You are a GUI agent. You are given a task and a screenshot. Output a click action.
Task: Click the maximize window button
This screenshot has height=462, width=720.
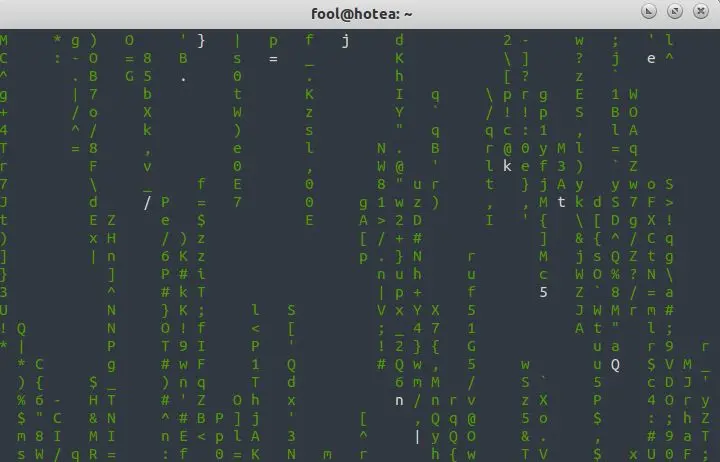(x=675, y=11)
